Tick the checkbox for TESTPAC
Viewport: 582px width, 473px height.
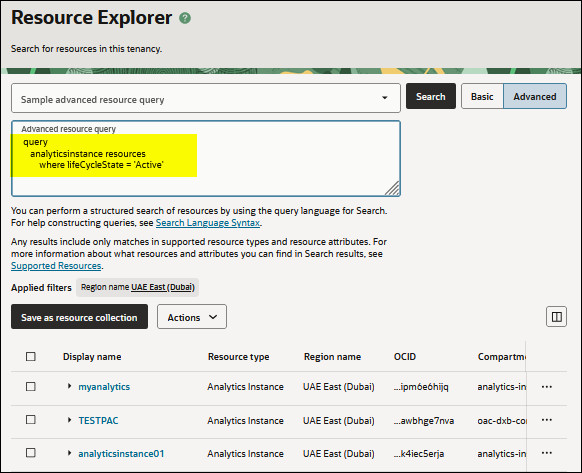(x=31, y=420)
